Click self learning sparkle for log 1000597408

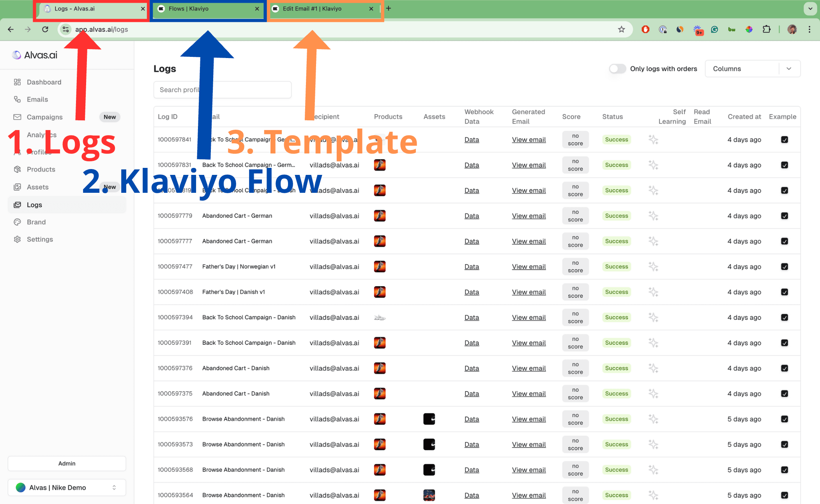point(653,292)
